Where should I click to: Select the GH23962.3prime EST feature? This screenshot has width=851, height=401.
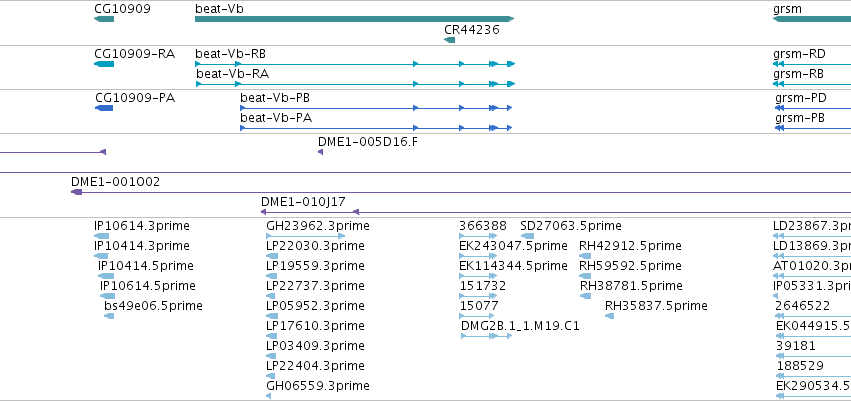pyautogui.click(x=306, y=236)
